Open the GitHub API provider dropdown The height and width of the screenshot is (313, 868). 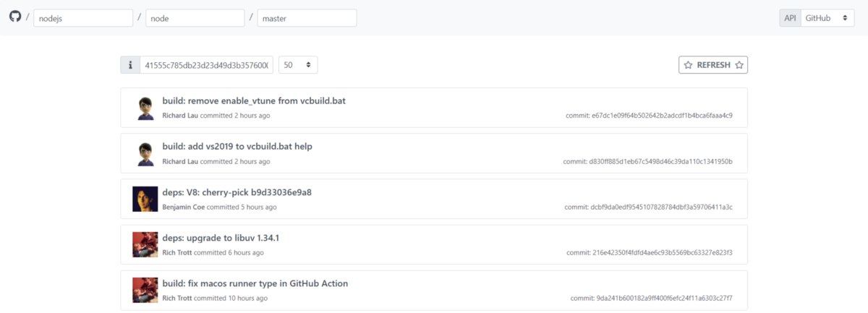[827, 18]
